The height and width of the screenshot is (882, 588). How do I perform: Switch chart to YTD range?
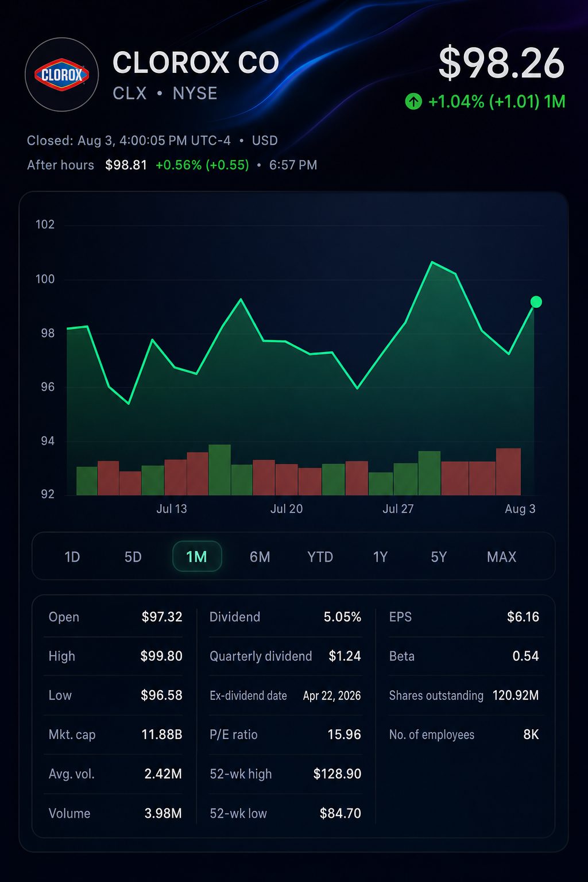point(320,556)
